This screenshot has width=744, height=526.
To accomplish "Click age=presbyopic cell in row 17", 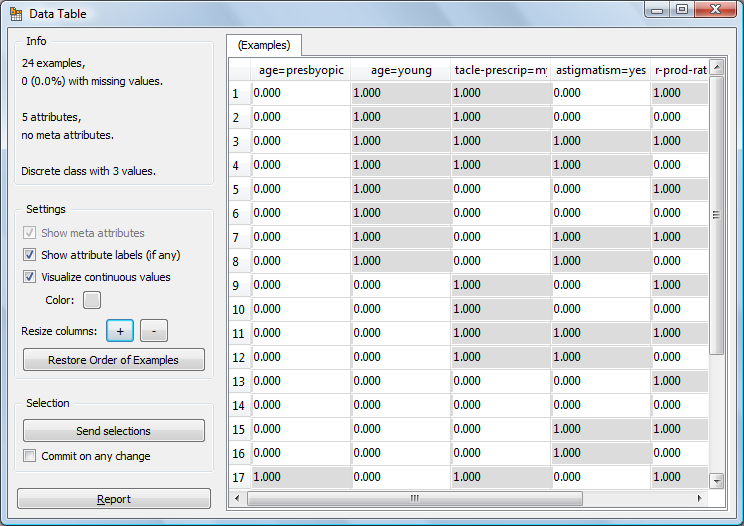I will point(301,477).
